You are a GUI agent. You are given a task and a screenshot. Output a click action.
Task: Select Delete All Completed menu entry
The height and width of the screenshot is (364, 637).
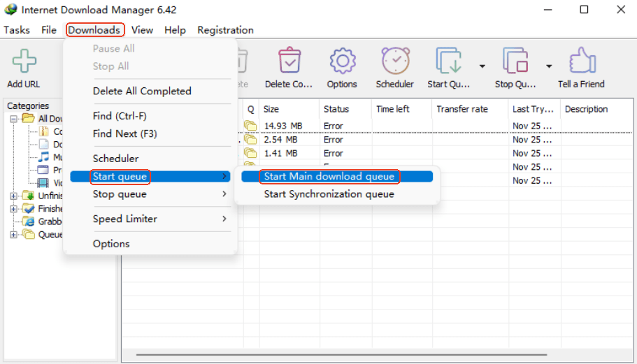click(142, 91)
